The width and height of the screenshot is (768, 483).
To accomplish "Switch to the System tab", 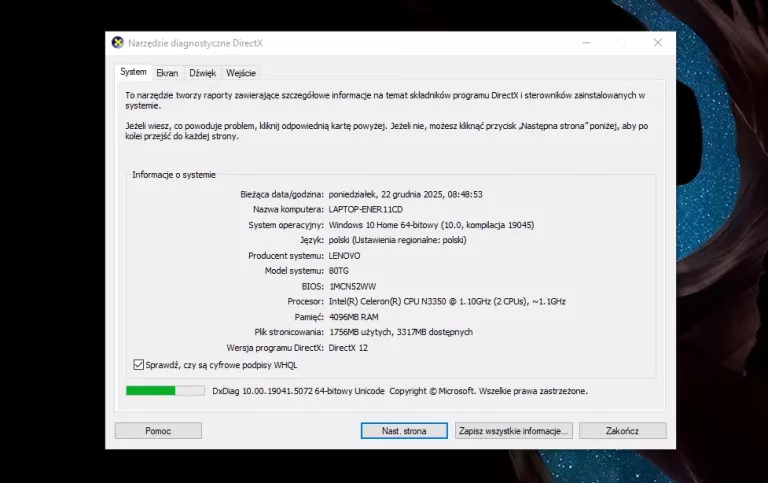I will 133,72.
